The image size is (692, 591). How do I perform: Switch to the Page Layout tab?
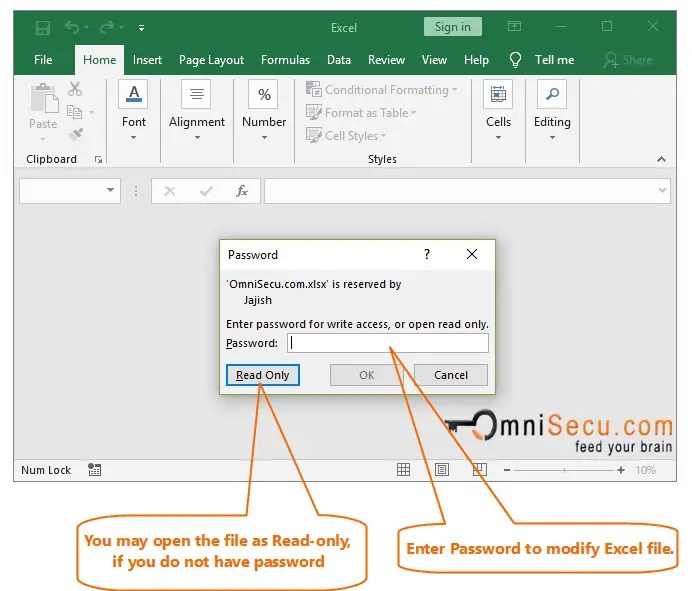[211, 60]
